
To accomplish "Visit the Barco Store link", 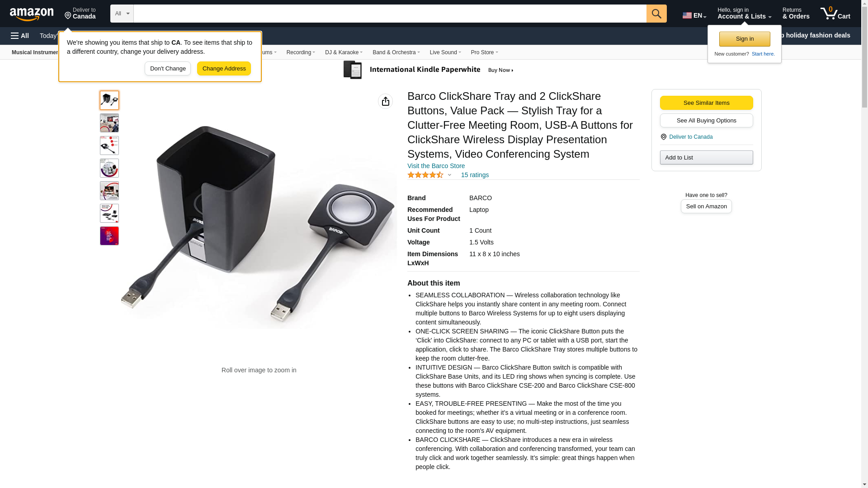I will click(436, 166).
